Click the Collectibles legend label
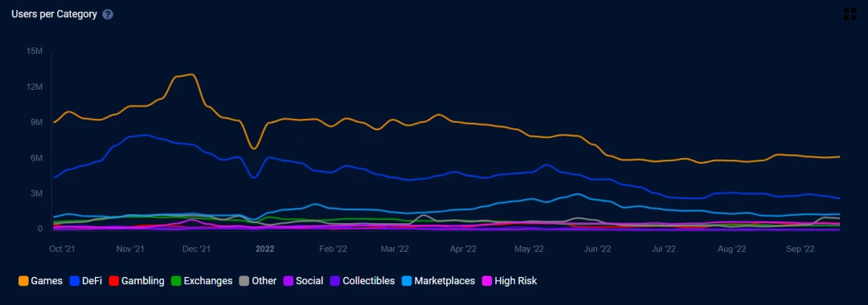 click(369, 281)
